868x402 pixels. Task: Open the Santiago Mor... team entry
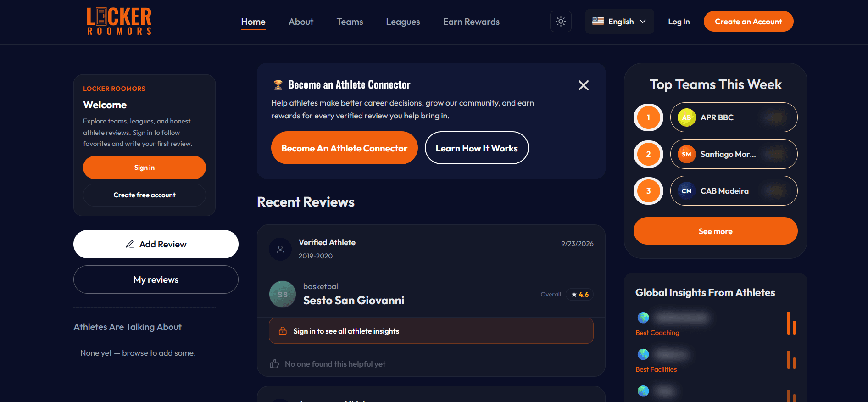point(734,154)
